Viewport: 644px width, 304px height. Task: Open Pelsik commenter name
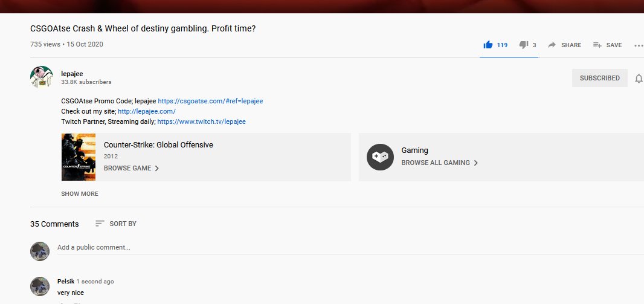(66, 282)
